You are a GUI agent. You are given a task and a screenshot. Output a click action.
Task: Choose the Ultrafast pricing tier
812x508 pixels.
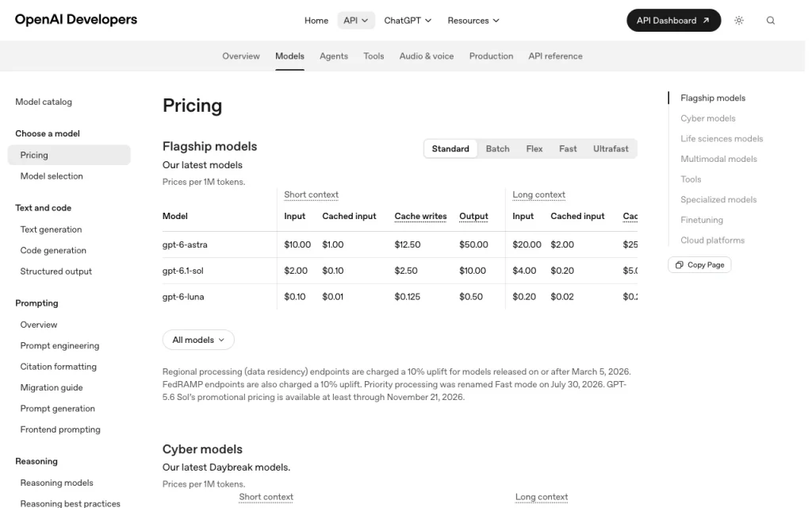(611, 148)
